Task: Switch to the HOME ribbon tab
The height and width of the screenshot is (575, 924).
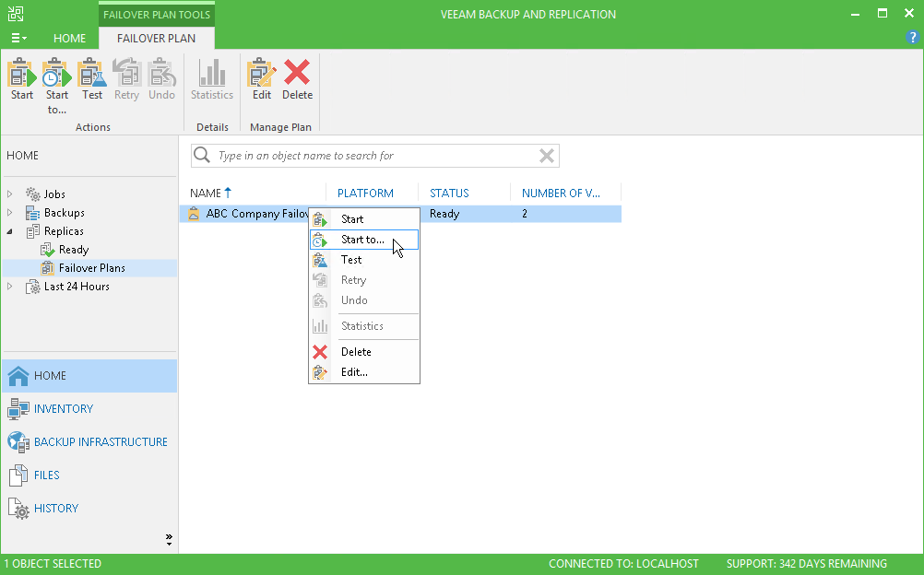Action: click(x=69, y=39)
